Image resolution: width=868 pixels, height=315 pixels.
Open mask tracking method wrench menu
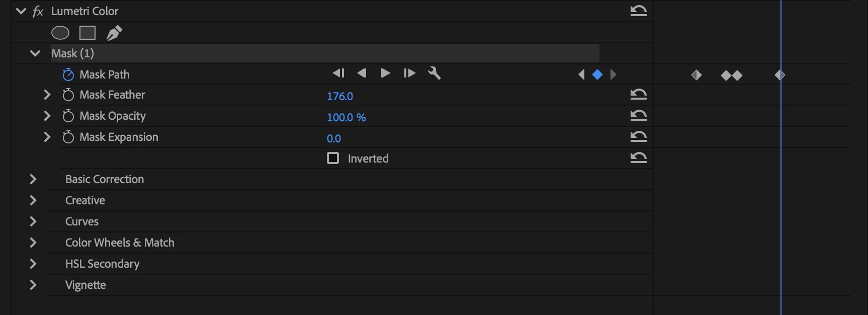tap(435, 73)
